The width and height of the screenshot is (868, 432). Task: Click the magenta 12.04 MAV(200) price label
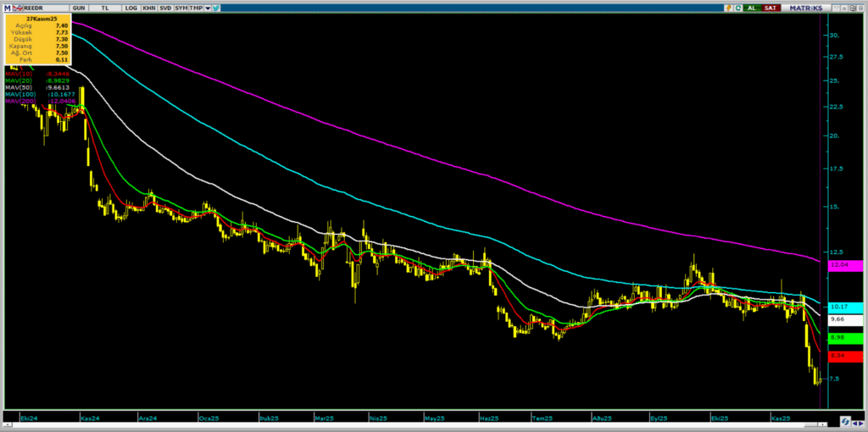click(845, 265)
